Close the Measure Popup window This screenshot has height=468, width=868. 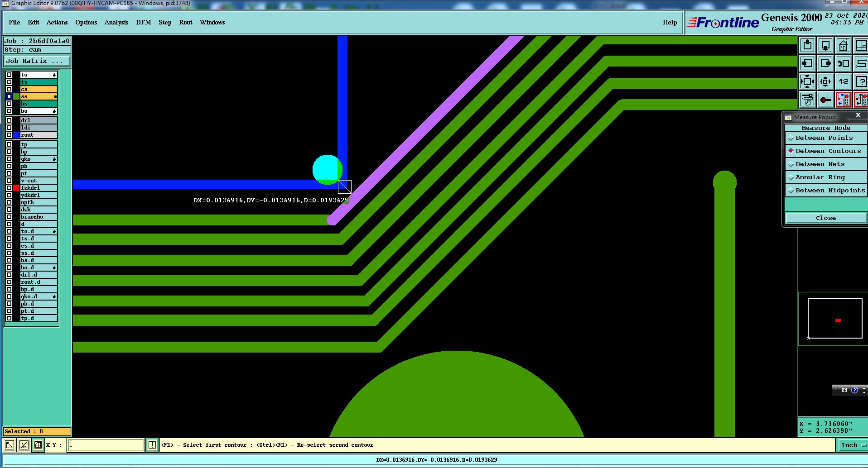point(858,115)
